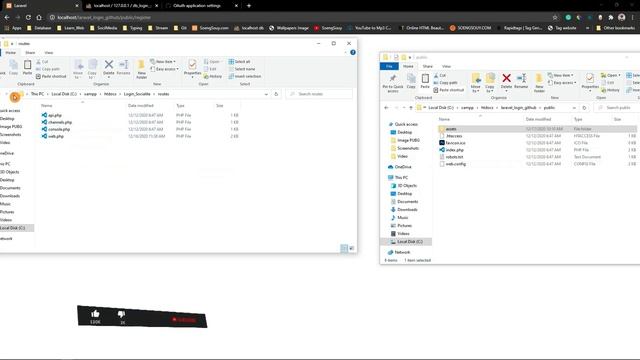Viewport: 640px width, 360px height.
Task: Switch to GitHub application settings browser tab
Action: pyautogui.click(x=202, y=6)
